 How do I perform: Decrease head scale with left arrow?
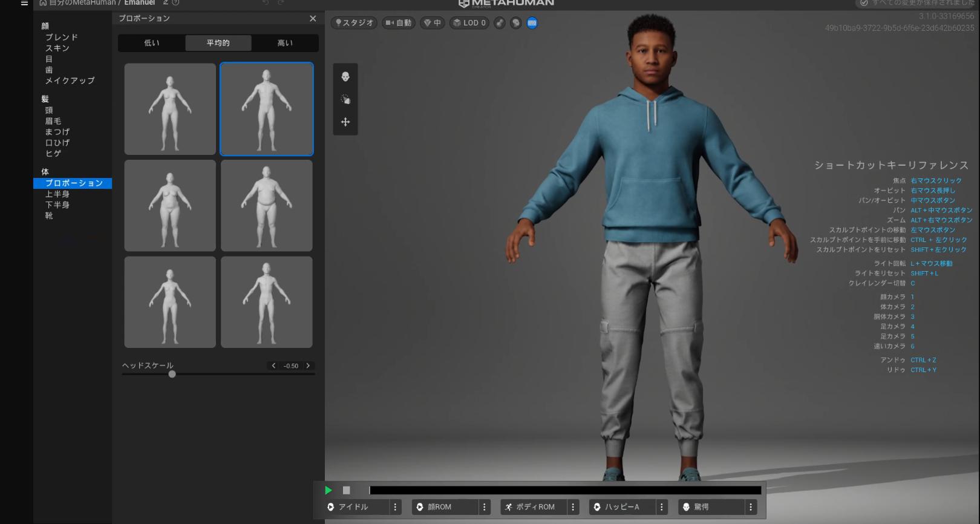[x=273, y=365]
